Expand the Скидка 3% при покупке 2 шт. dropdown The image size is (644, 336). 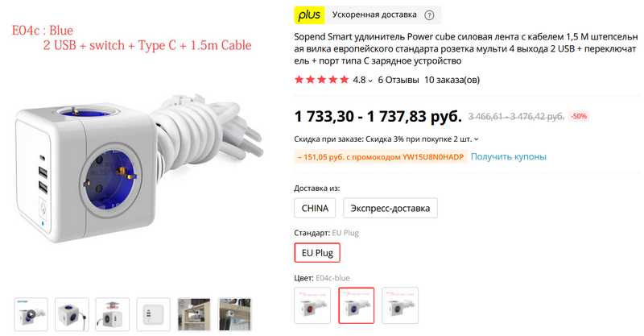(x=477, y=139)
